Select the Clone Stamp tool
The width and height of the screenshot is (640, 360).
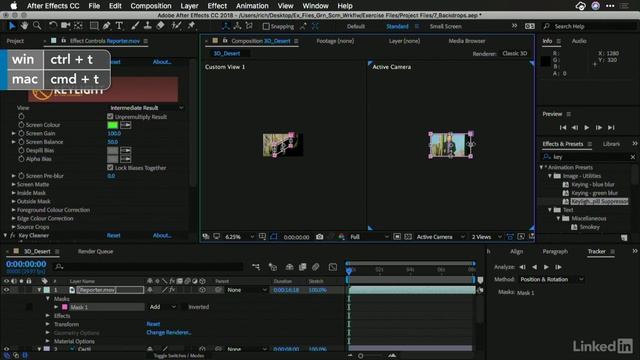147,26
